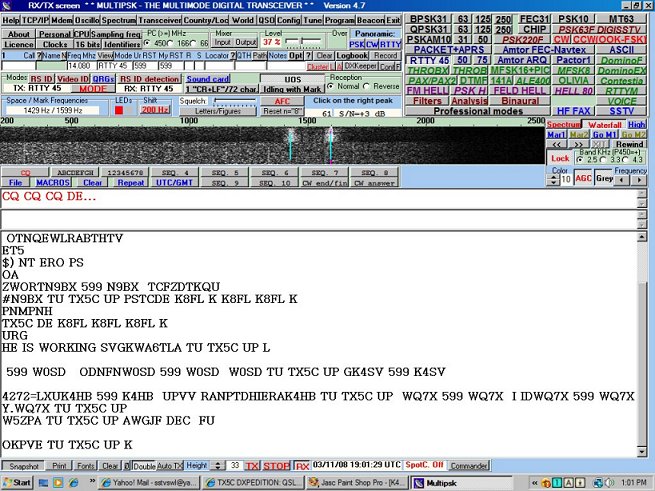Select the 2.5 KHz band radio button
The image size is (655, 491).
coord(579,160)
